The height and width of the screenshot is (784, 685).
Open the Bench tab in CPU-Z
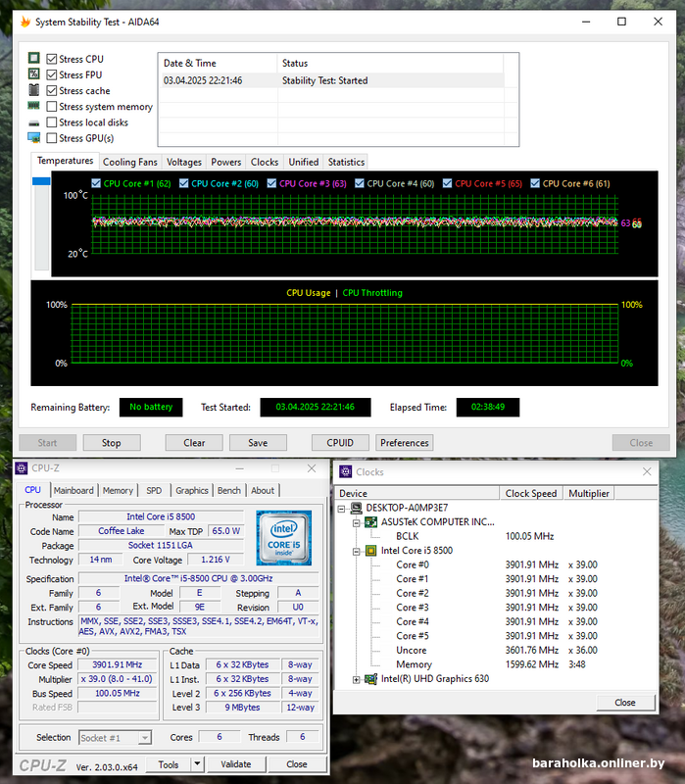click(229, 491)
